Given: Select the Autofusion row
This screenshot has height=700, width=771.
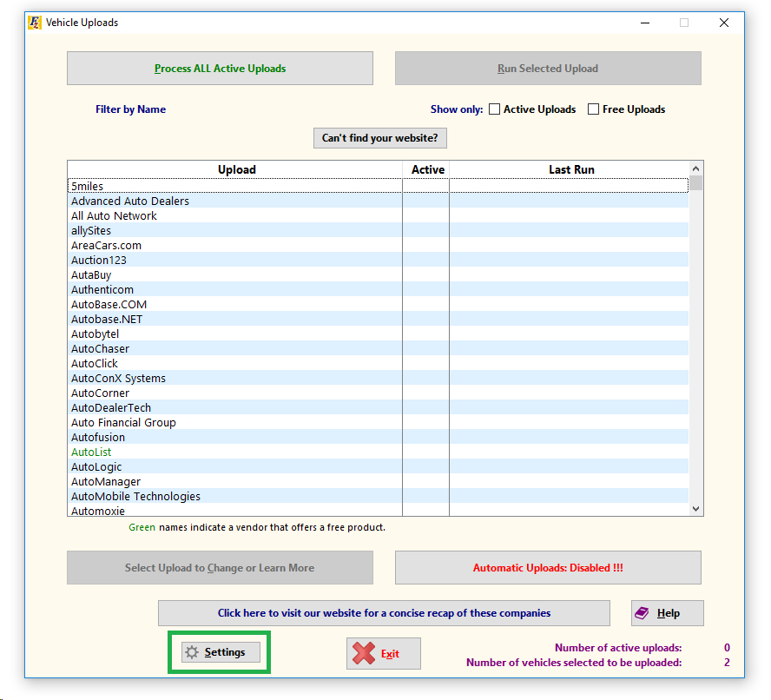Looking at the screenshot, I should [x=379, y=437].
